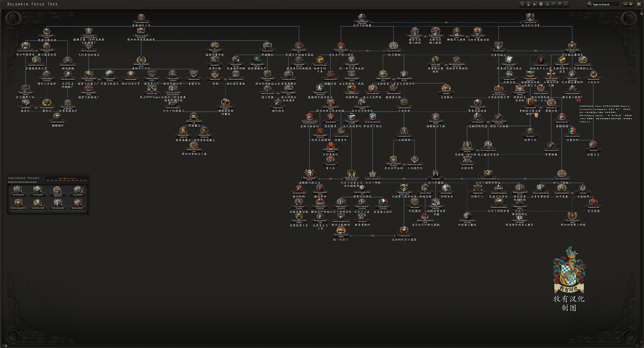Select the Construction Repair continuous focus

(x=38, y=204)
